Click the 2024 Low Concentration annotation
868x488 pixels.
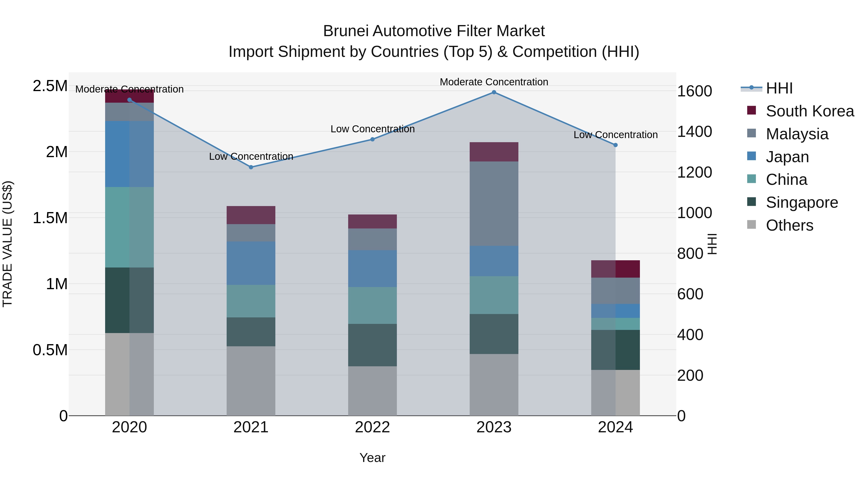pyautogui.click(x=615, y=135)
